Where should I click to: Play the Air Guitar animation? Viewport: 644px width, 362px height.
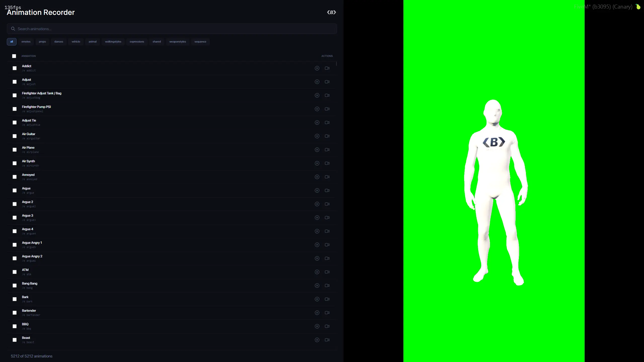[x=317, y=136]
